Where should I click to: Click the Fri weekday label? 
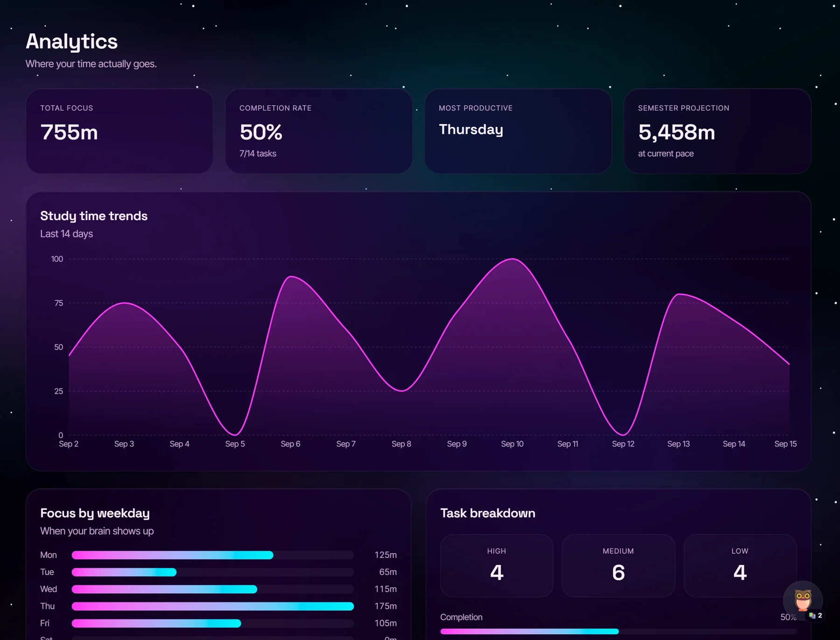pos(45,623)
